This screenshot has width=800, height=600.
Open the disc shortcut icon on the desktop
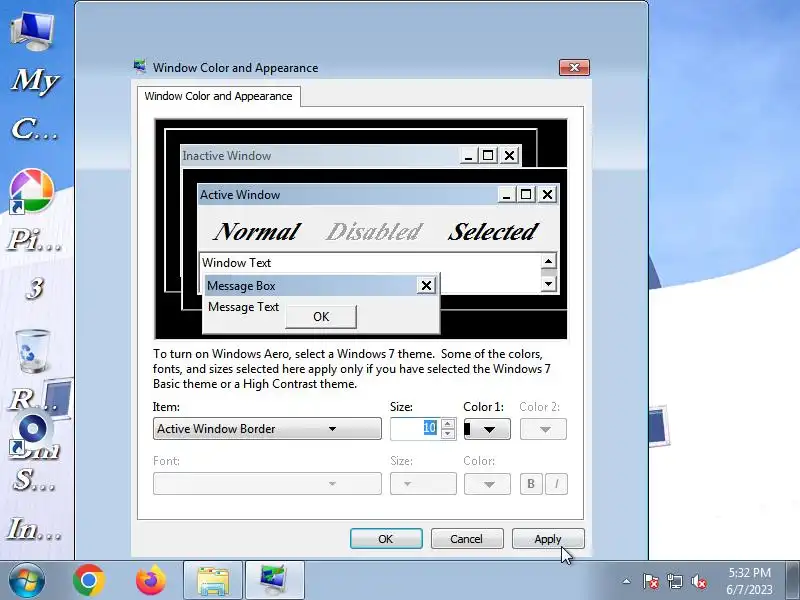[32, 430]
